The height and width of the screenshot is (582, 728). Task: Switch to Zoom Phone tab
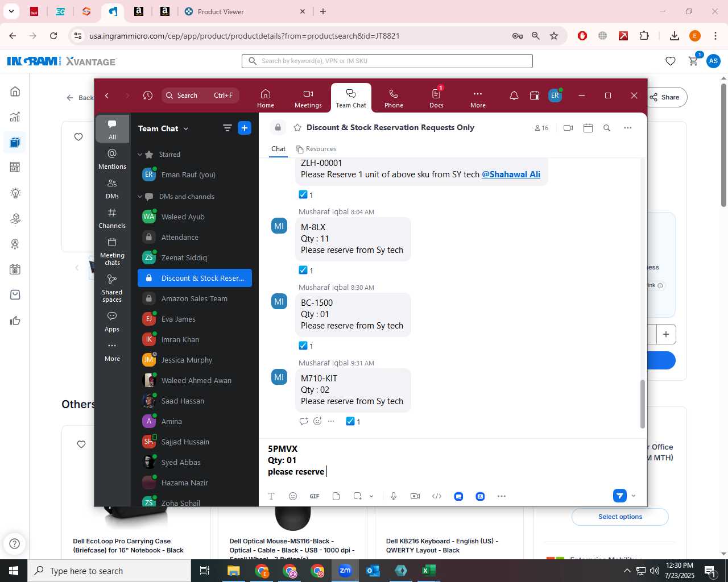click(x=393, y=98)
